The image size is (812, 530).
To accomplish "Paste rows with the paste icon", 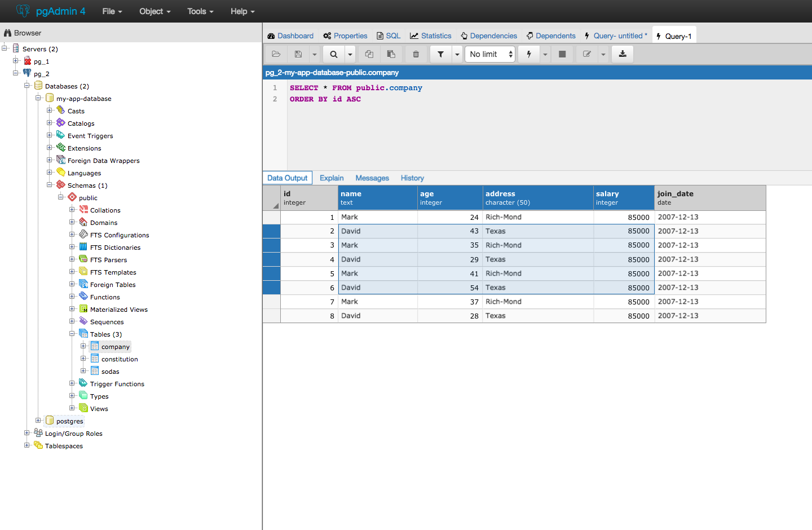I will coord(391,54).
